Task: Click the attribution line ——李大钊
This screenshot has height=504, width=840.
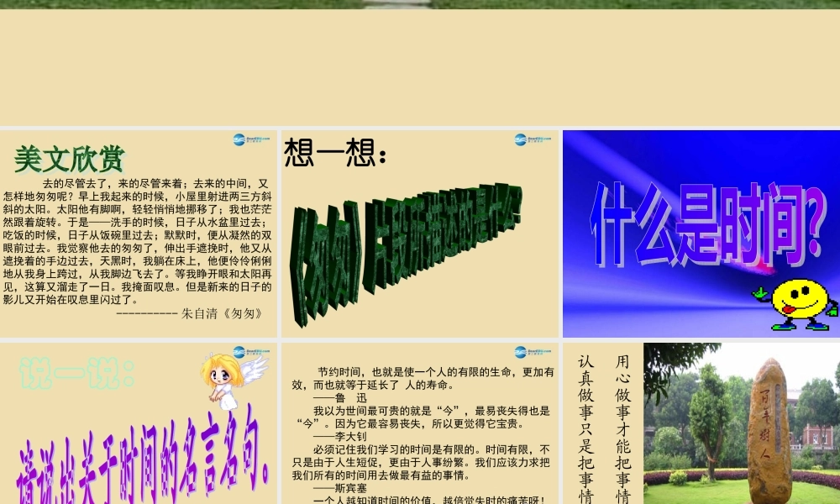Action: [x=340, y=437]
